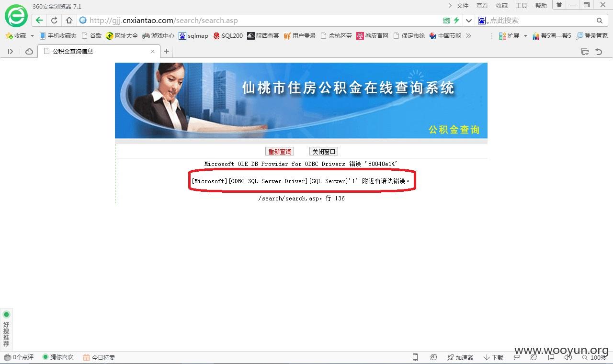Reload the page with the refresh icon
This screenshot has height=364, width=613.
pos(54,21)
